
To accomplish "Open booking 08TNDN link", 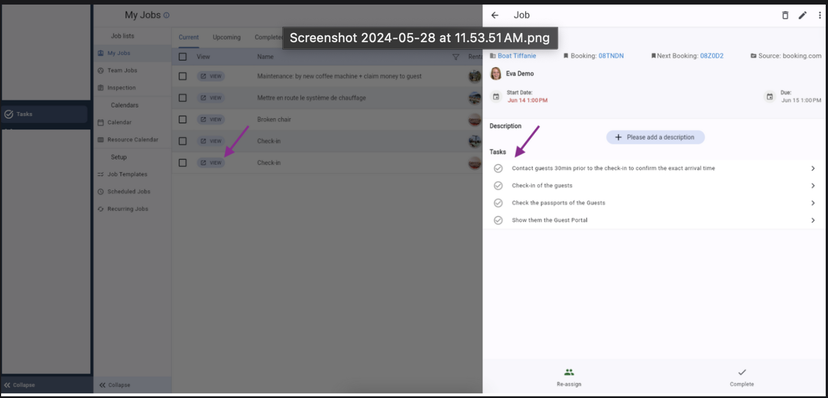I will coord(611,55).
